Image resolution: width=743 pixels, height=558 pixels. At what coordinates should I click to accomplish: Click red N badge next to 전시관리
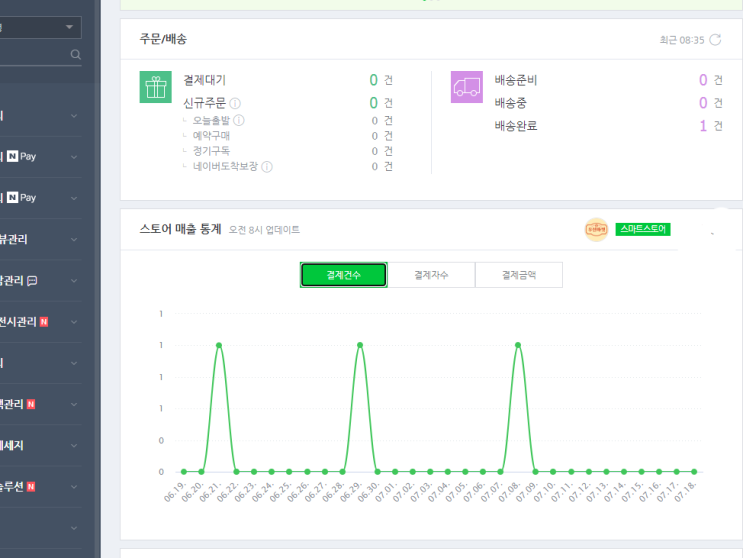pos(44,322)
